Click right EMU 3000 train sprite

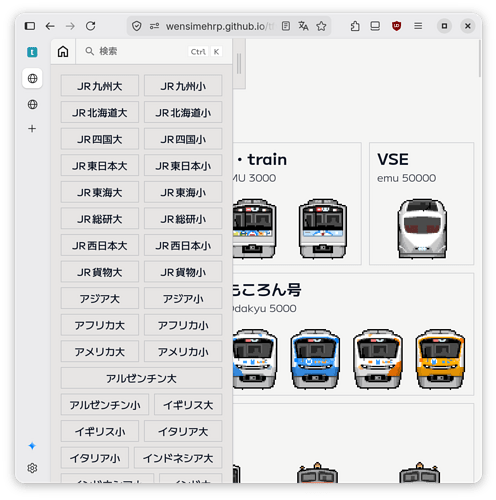point(323,229)
